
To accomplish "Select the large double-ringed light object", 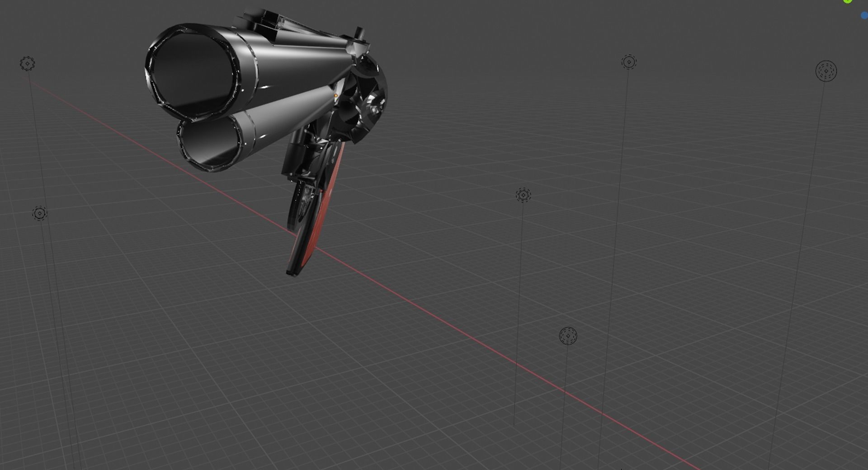I will [x=826, y=71].
